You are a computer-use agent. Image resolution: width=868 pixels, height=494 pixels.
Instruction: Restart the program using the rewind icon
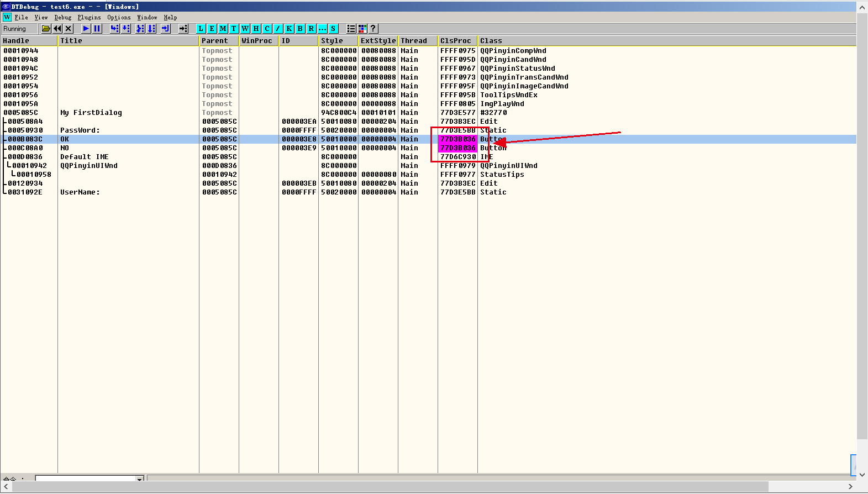[x=57, y=29]
